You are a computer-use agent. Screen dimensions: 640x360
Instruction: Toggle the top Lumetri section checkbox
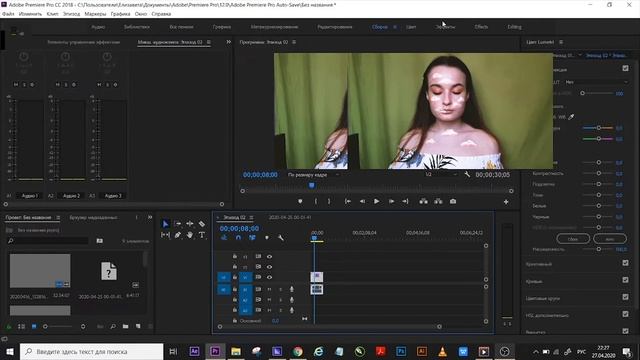(626, 68)
